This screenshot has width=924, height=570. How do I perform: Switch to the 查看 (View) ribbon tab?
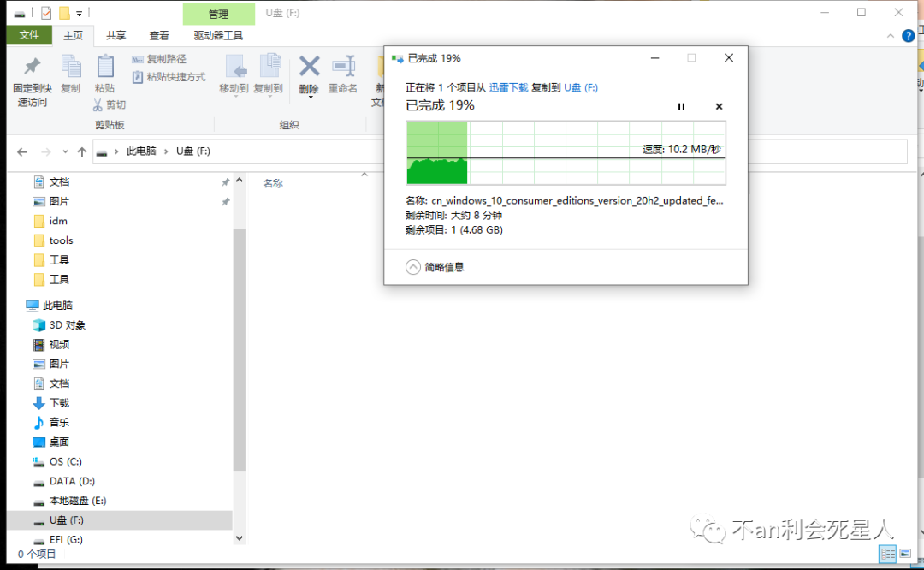(x=158, y=35)
